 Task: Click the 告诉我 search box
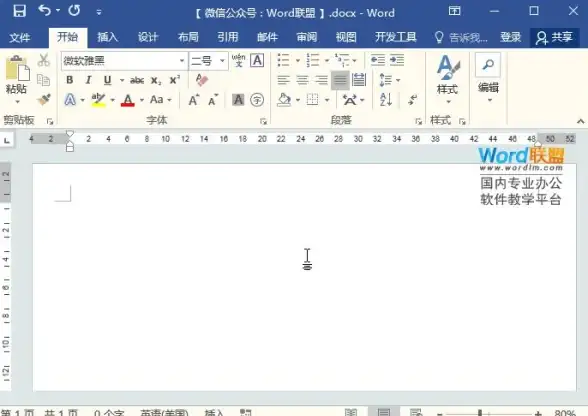[x=461, y=38]
